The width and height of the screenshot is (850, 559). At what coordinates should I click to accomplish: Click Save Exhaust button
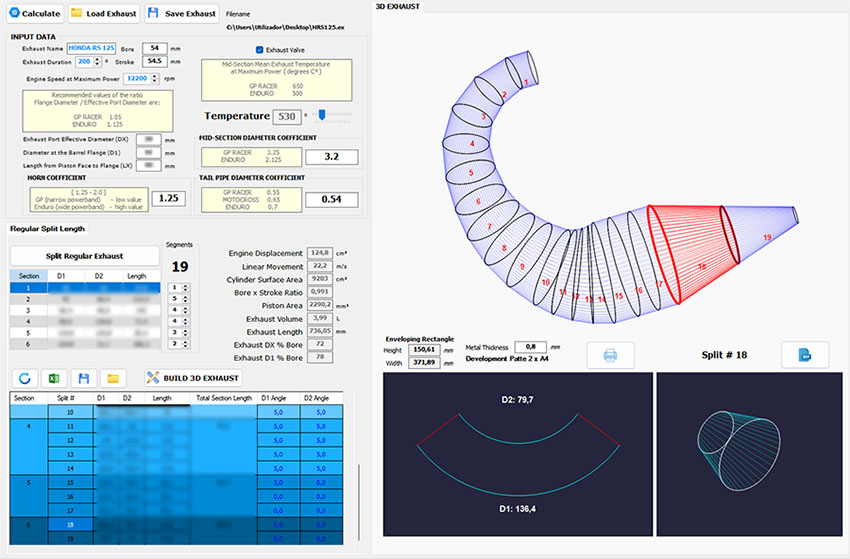[182, 14]
